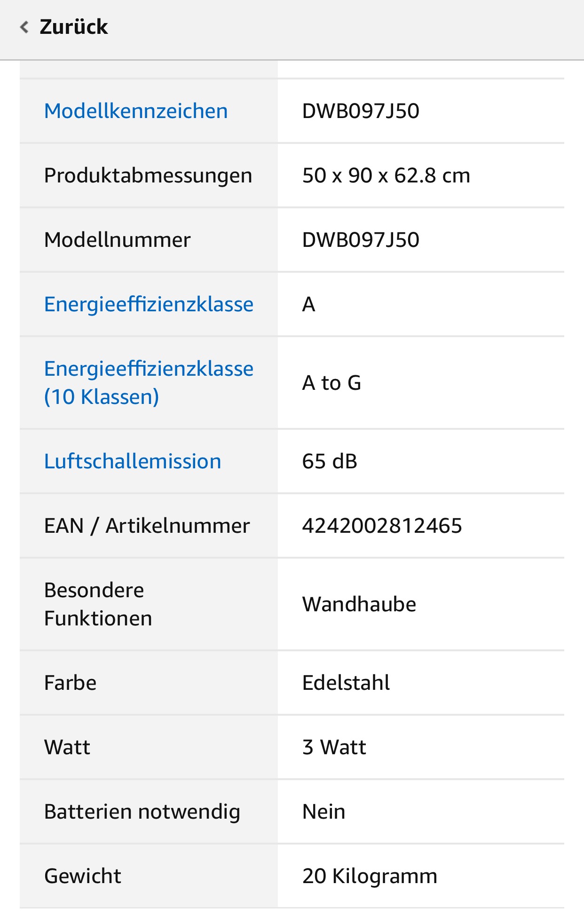Tap the Batterien notwendig label
The height and width of the screenshot is (924, 584).
tap(142, 812)
